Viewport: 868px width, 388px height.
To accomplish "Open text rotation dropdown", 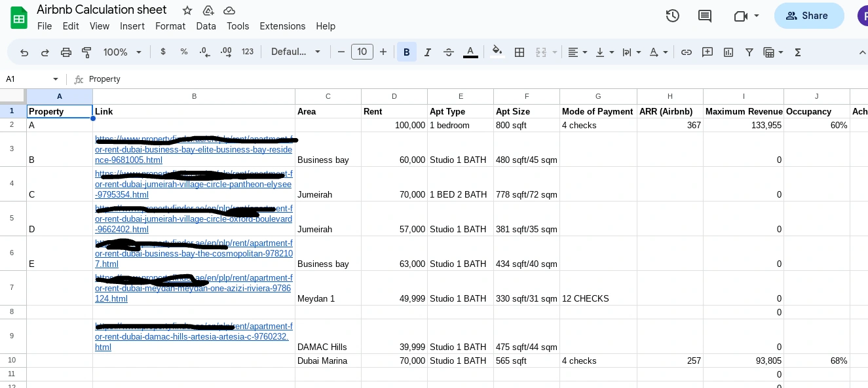I will coord(658,52).
